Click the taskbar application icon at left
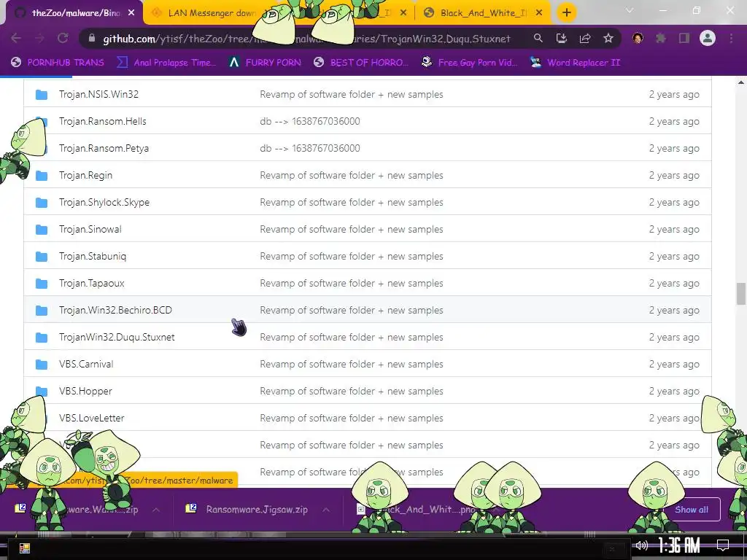This screenshot has height=560, width=747. (x=25, y=548)
